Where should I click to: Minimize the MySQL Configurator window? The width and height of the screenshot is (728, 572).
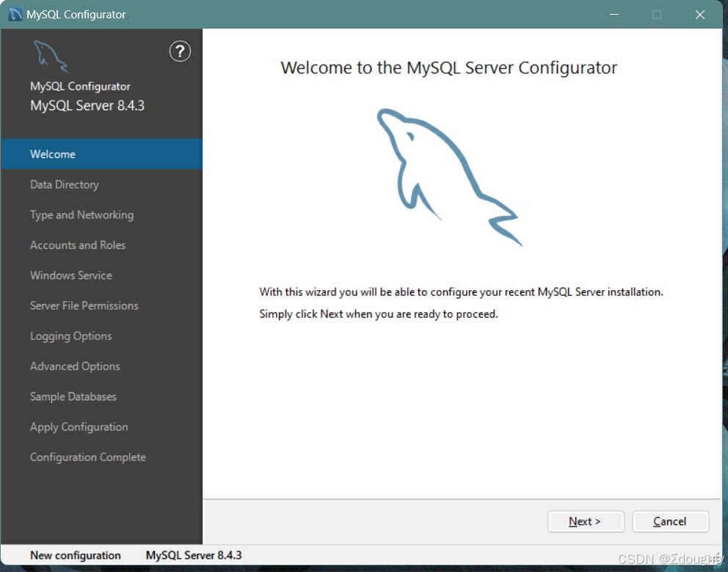pyautogui.click(x=614, y=15)
